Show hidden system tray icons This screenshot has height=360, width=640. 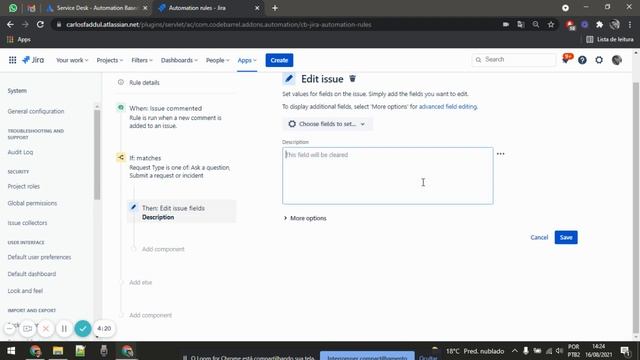tap(515, 351)
